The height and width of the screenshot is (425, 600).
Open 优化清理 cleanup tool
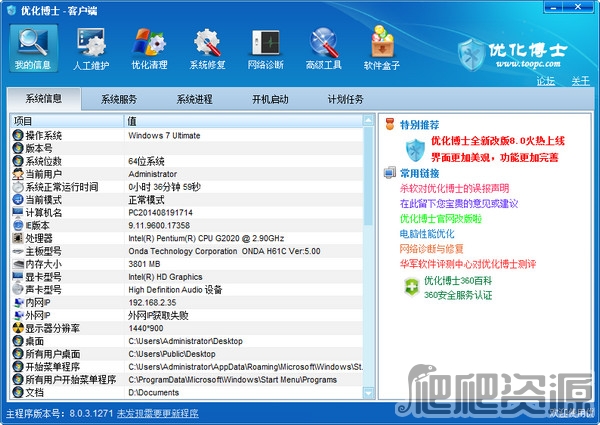(x=150, y=48)
